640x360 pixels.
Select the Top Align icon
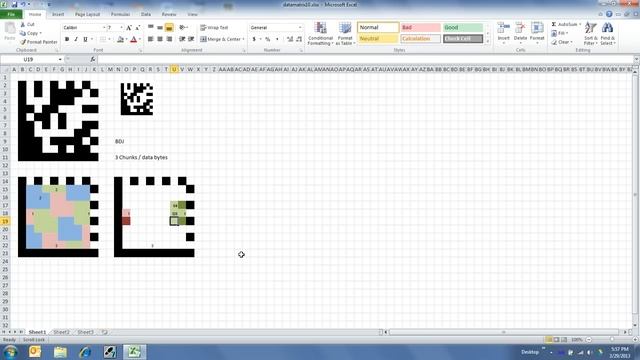pos(151,27)
